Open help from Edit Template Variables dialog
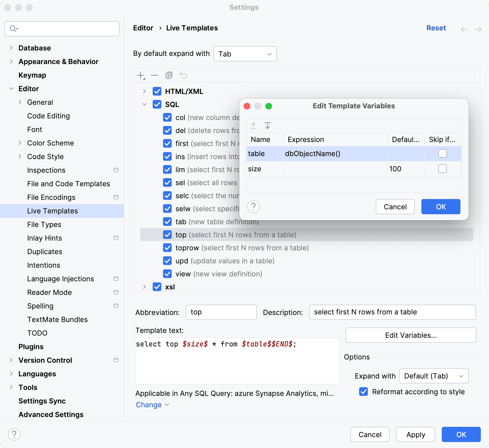489x448 pixels. [253, 207]
